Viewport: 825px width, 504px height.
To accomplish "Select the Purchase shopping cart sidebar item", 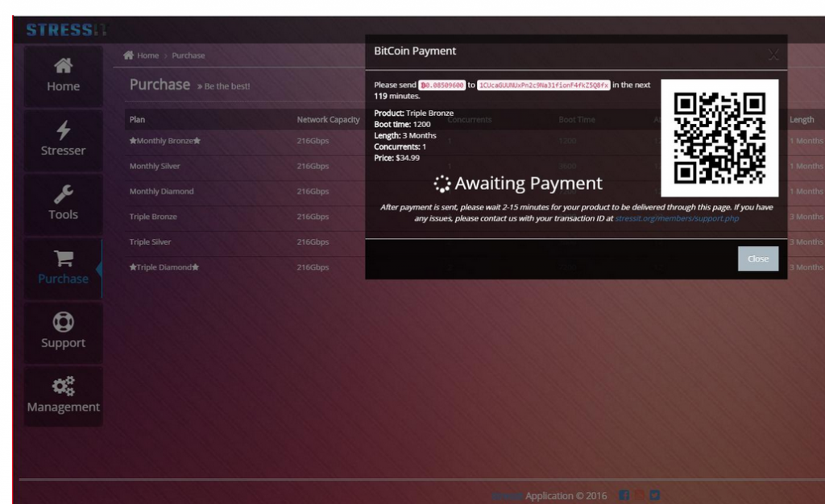I will point(63,269).
